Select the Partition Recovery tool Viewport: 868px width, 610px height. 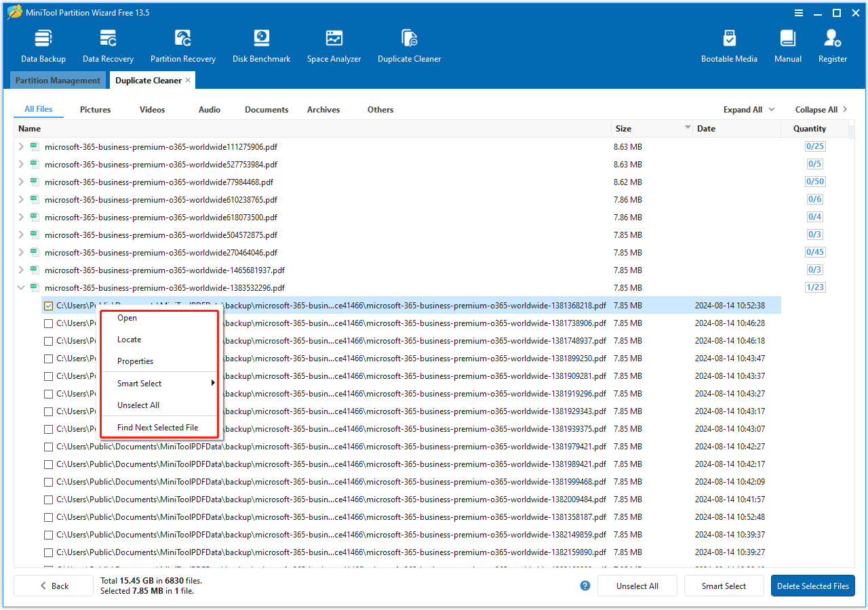pyautogui.click(x=183, y=44)
